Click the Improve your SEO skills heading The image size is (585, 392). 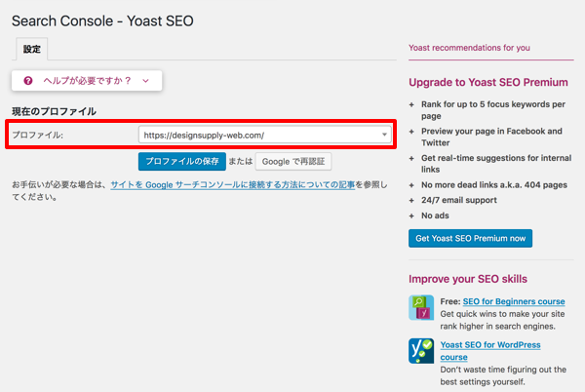point(468,279)
